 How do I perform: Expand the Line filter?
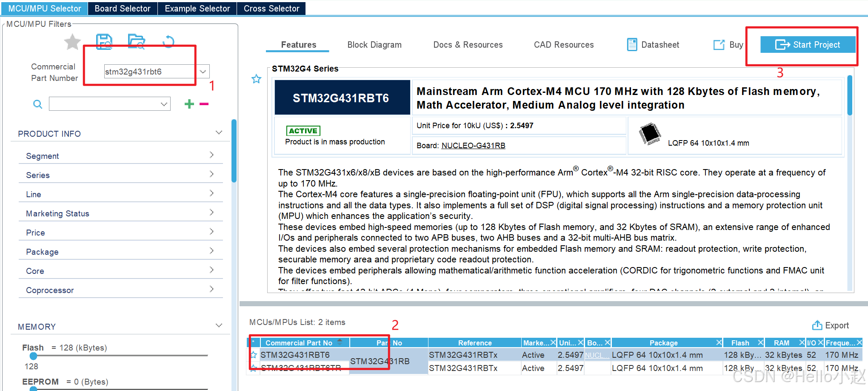[x=211, y=193]
